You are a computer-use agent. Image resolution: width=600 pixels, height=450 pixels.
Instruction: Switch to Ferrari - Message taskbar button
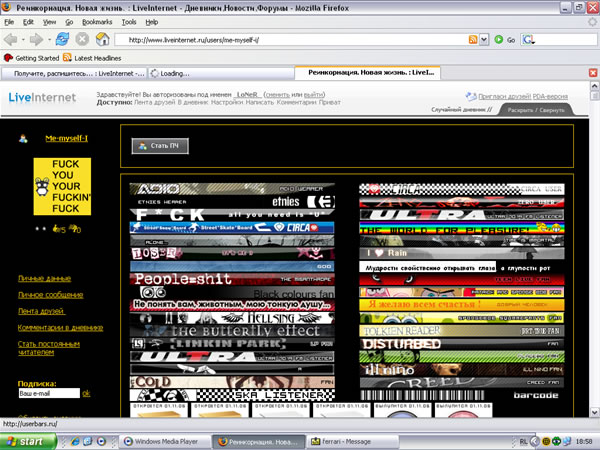pos(352,442)
